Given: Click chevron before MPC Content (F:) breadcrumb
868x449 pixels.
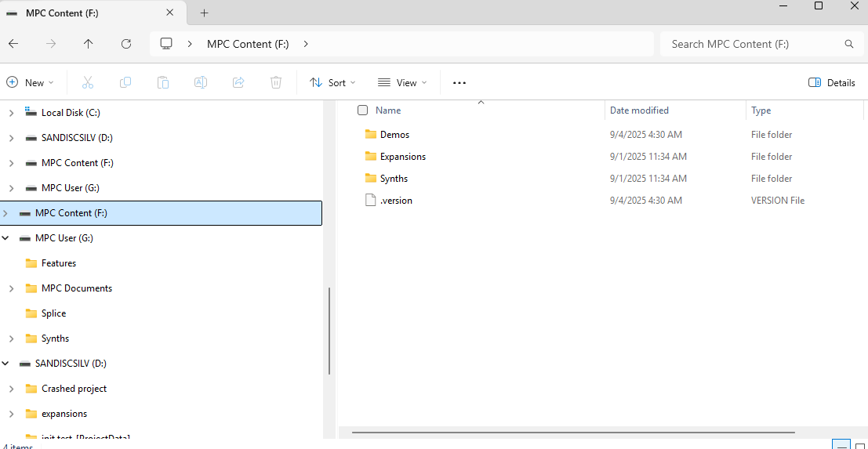Looking at the screenshot, I should pos(189,44).
